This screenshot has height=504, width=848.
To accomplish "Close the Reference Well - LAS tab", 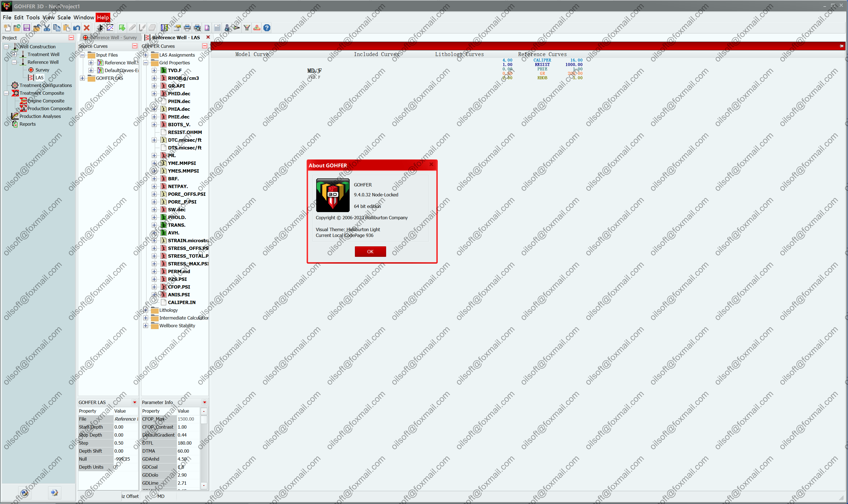I will [208, 37].
